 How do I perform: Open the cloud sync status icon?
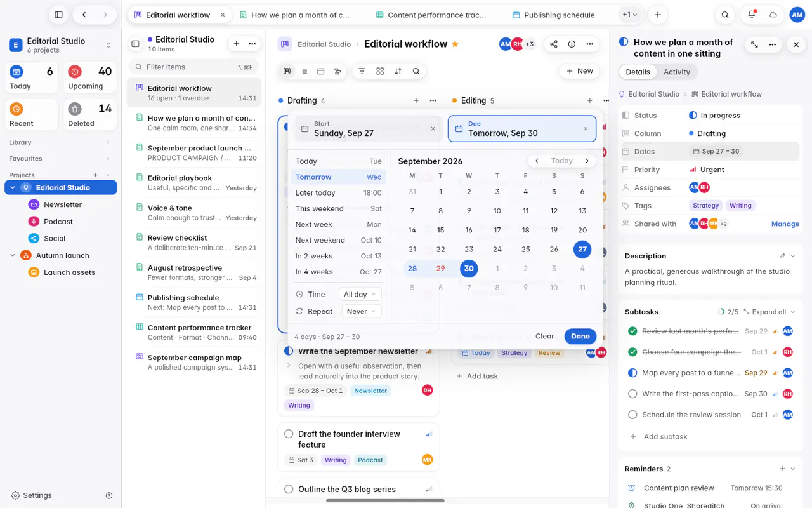[x=773, y=15]
